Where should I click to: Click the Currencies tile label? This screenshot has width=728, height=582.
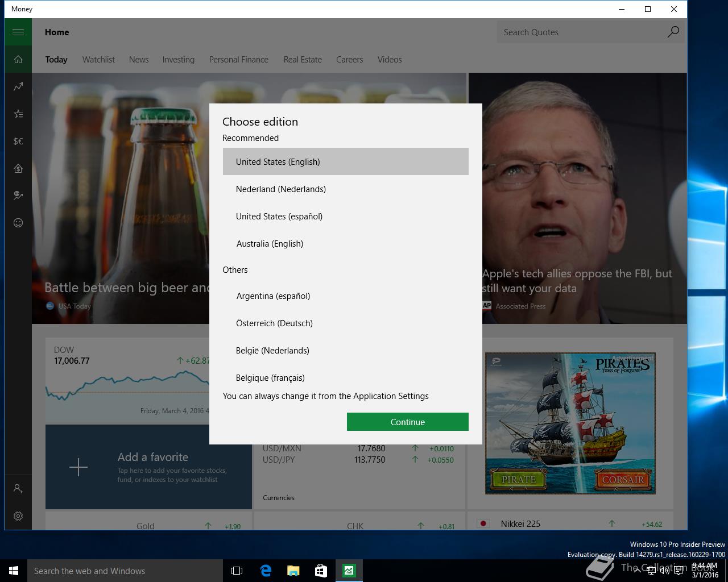(279, 498)
